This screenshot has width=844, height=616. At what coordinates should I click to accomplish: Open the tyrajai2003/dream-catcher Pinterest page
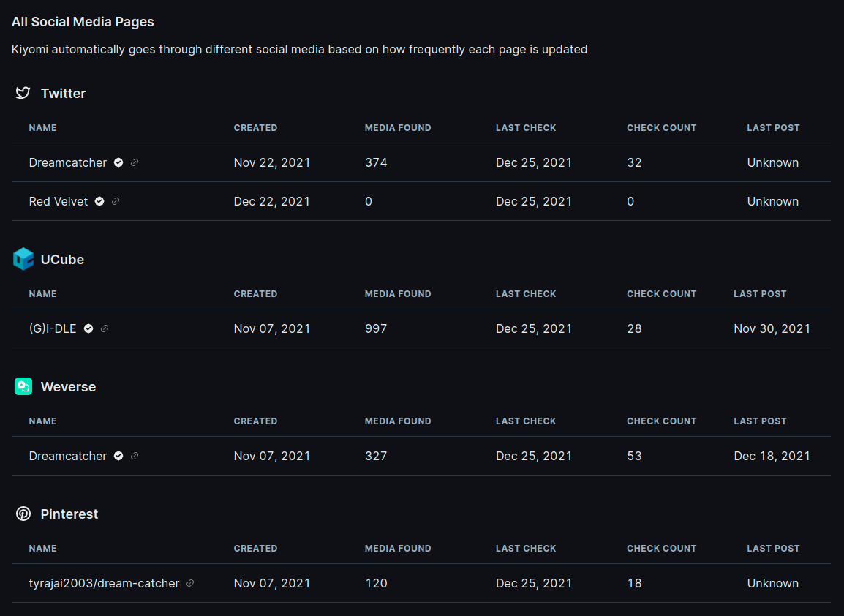click(104, 583)
